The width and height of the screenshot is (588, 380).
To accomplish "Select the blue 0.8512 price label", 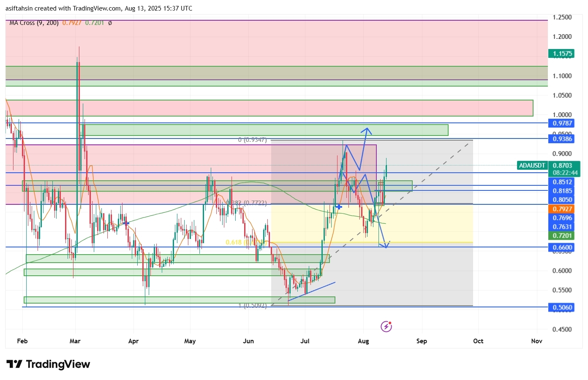I will (x=562, y=182).
